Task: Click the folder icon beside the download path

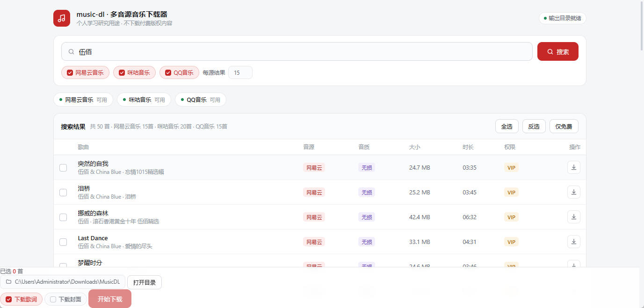Action: [8, 282]
